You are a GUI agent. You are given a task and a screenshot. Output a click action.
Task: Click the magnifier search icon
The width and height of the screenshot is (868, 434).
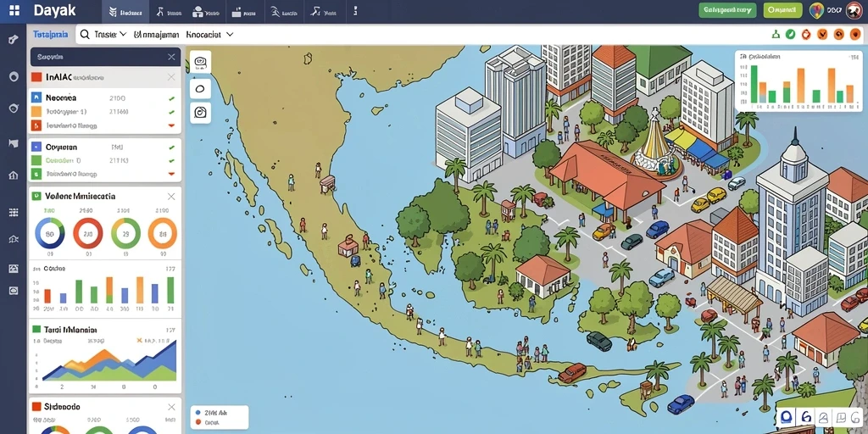[85, 34]
